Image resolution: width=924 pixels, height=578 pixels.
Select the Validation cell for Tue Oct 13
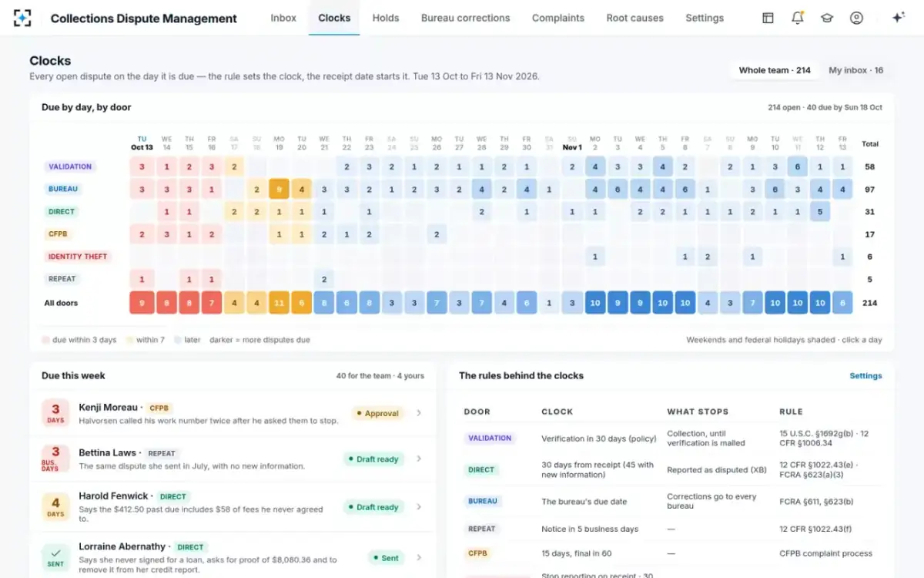tap(142, 166)
